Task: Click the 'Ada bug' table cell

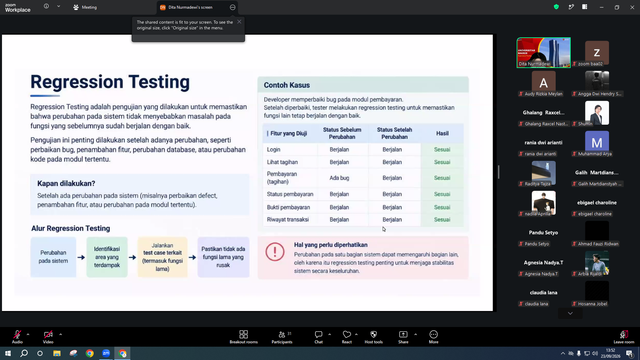Action: 339,178
